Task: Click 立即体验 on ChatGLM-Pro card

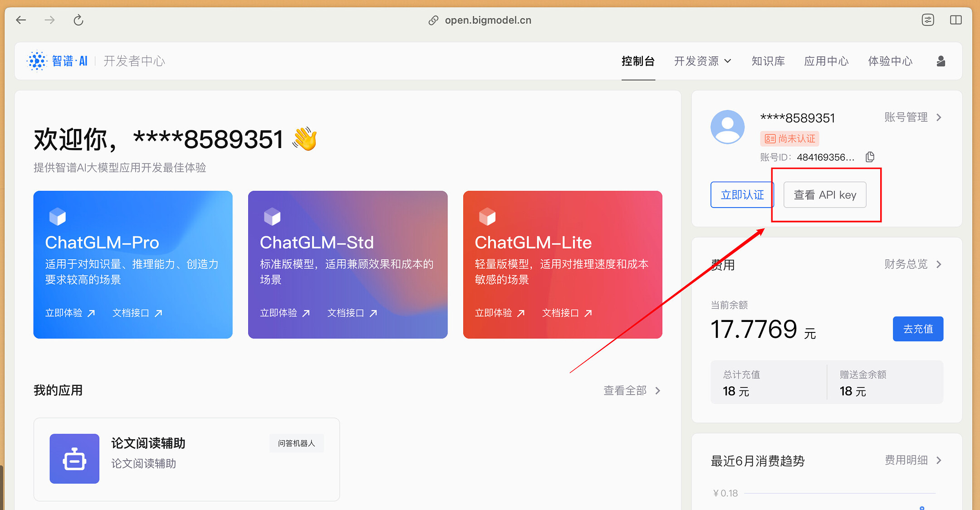Action: pos(64,312)
